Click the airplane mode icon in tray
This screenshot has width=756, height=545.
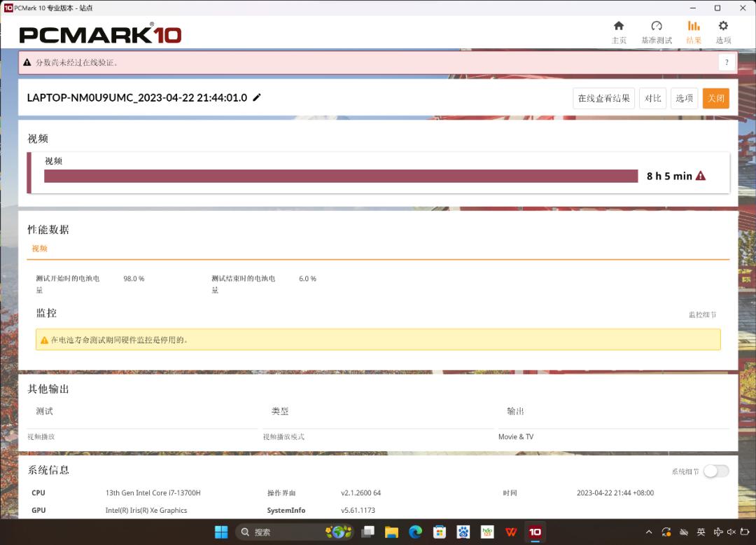718,532
